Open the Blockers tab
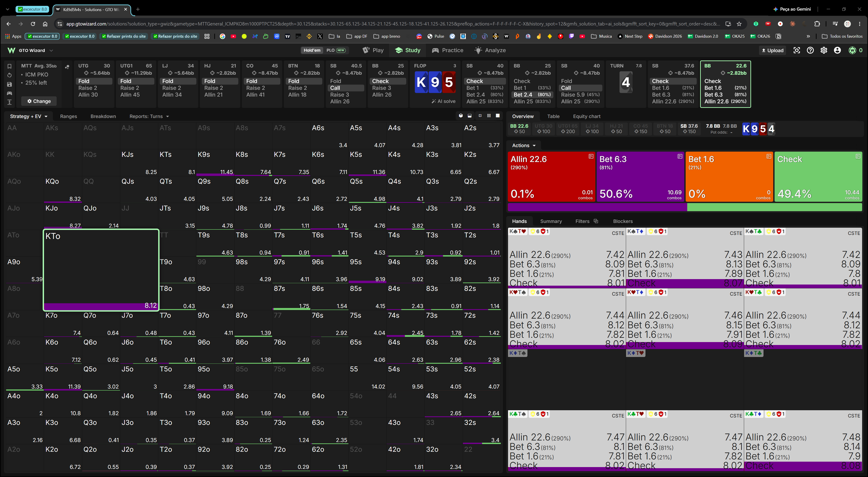 pyautogui.click(x=623, y=221)
